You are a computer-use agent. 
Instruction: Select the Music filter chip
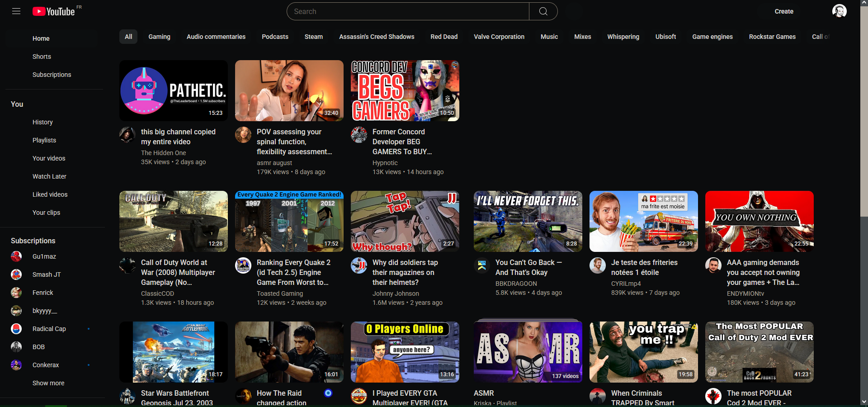click(549, 37)
